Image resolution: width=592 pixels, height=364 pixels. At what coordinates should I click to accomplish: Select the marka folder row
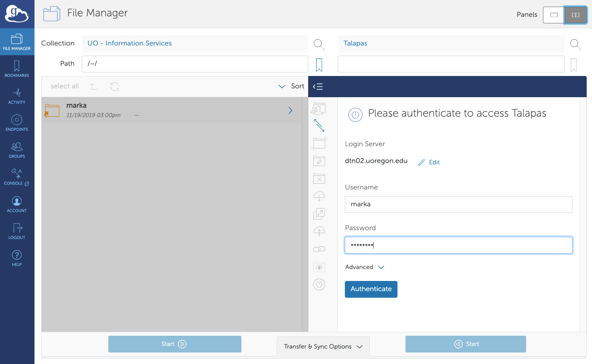tap(172, 110)
